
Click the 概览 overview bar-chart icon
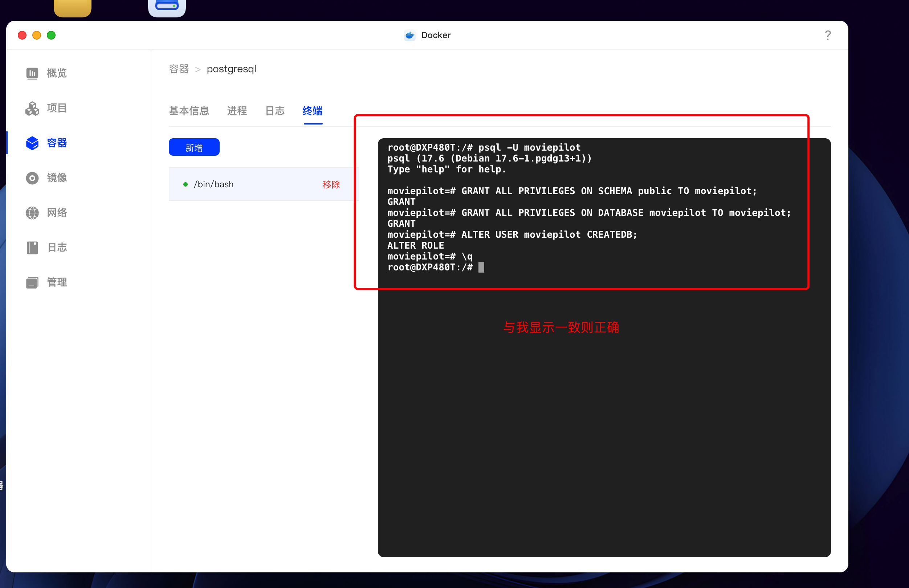click(32, 73)
